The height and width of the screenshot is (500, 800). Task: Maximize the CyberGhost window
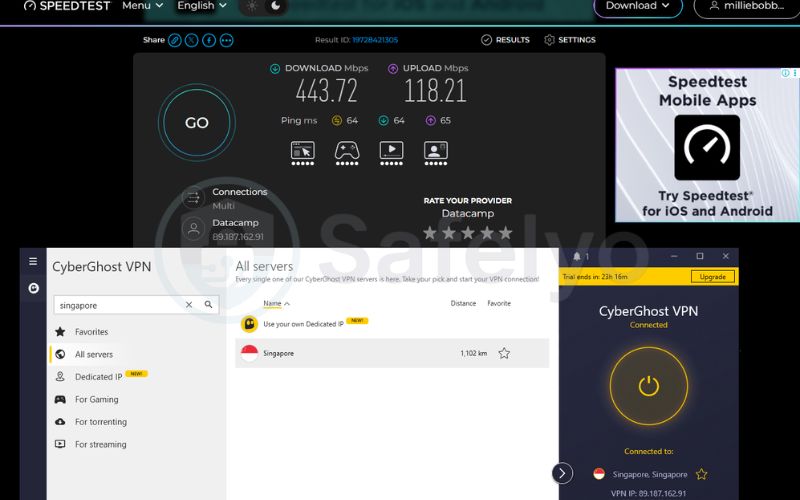coord(700,256)
